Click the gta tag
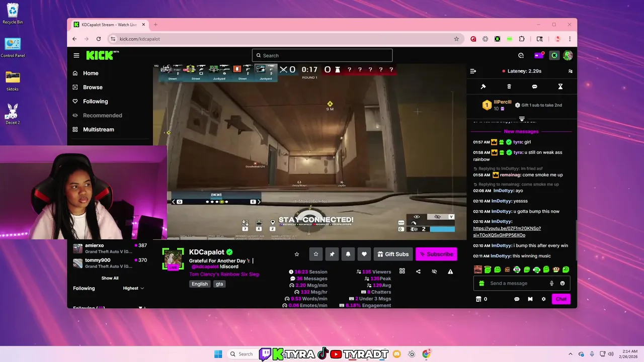Image resolution: width=644 pixels, height=362 pixels. pos(219,284)
